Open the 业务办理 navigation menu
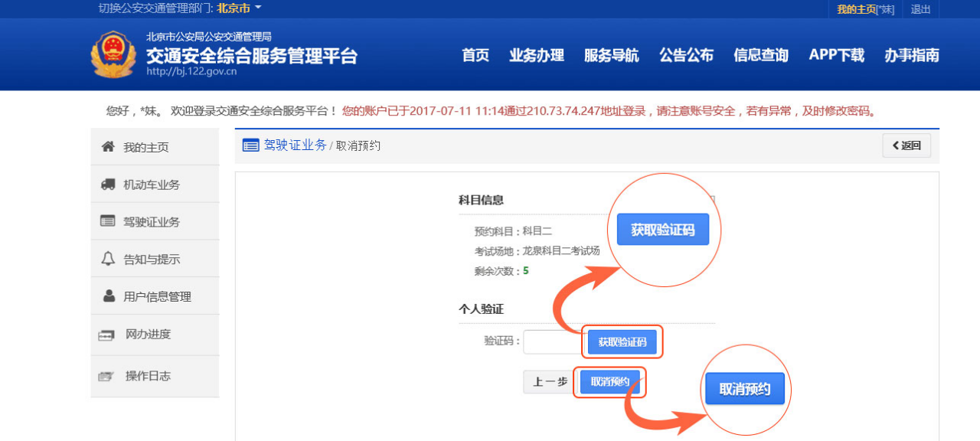Screen dimensions: 980x441 536,55
